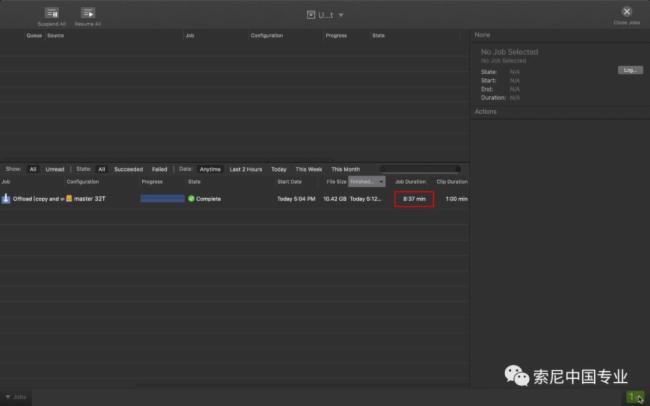Filter history to Last 2 Hours
The width and height of the screenshot is (650, 406).
(x=246, y=169)
